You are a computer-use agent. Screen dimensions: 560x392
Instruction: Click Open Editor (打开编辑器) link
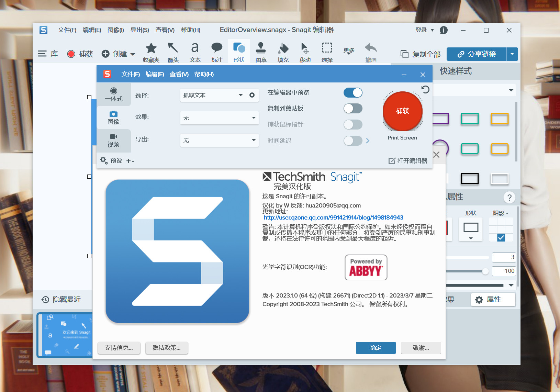click(x=408, y=161)
